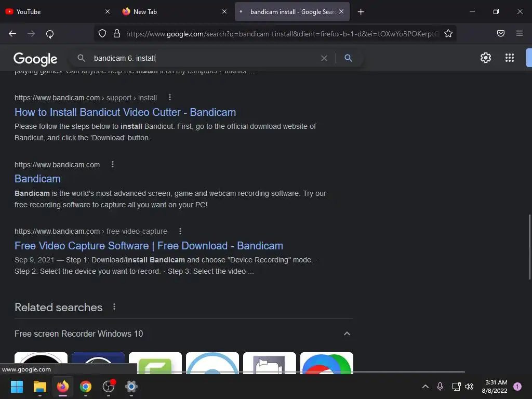532x399 pixels.
Task: Open Google Chrome from the taskbar
Action: click(86, 387)
